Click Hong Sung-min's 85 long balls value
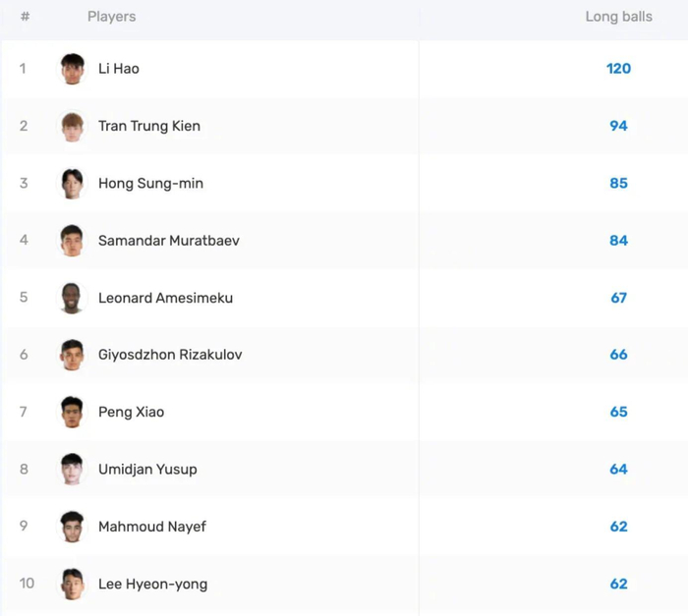 tap(618, 184)
